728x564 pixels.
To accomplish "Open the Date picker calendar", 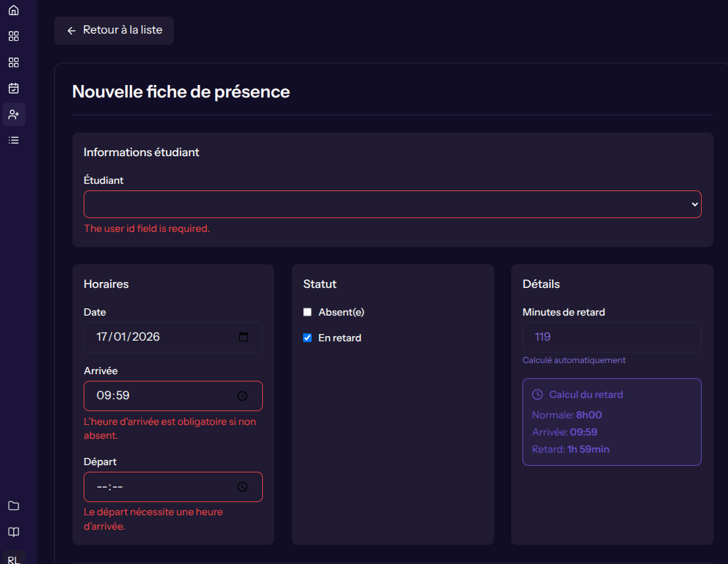I will pyautogui.click(x=244, y=337).
